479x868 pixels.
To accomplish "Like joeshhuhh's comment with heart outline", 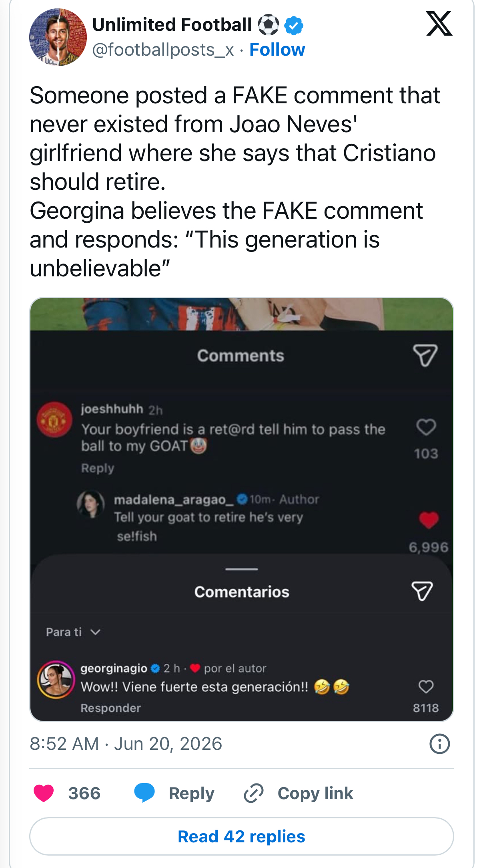I will click(x=426, y=427).
